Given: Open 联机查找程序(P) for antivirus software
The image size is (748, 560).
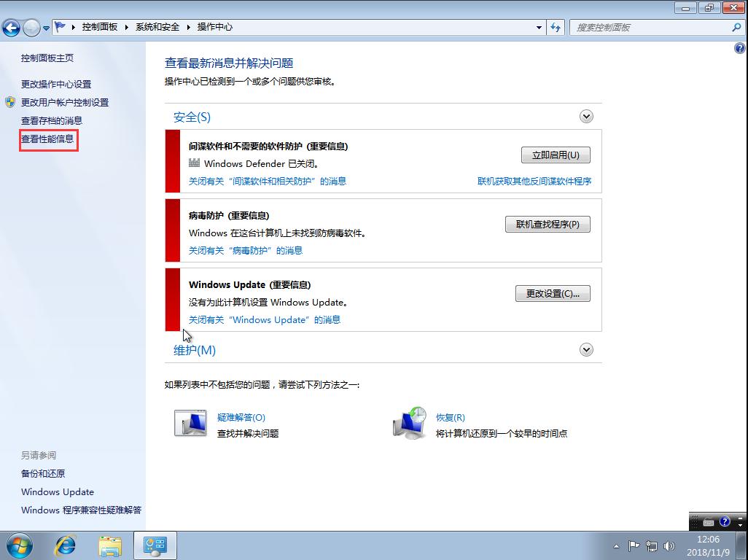Looking at the screenshot, I should click(548, 224).
